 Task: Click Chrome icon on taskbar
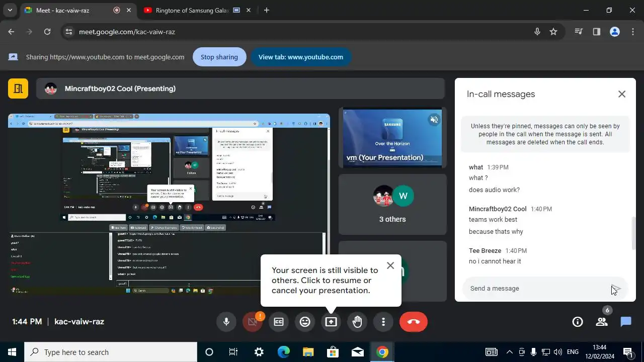(382, 352)
